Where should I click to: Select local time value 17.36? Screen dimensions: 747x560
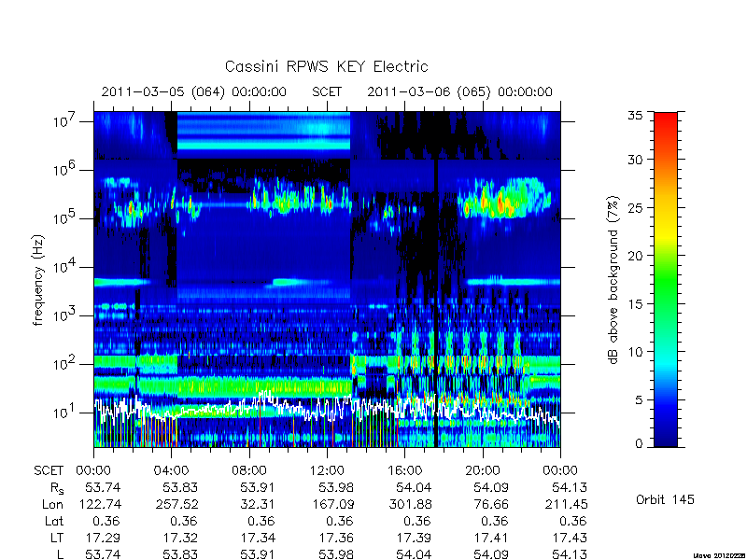click(x=336, y=538)
